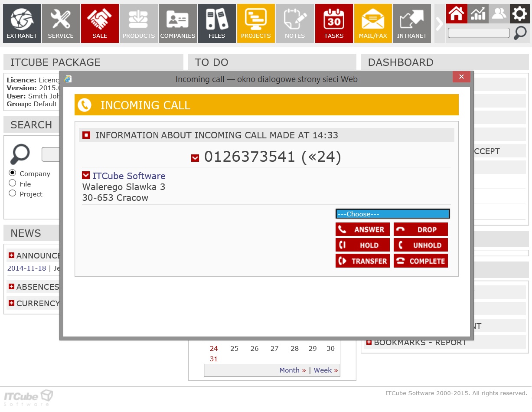Image resolution: width=532 pixels, height=412 pixels.
Task: Close the Incoming call dialog
Action: (x=461, y=77)
